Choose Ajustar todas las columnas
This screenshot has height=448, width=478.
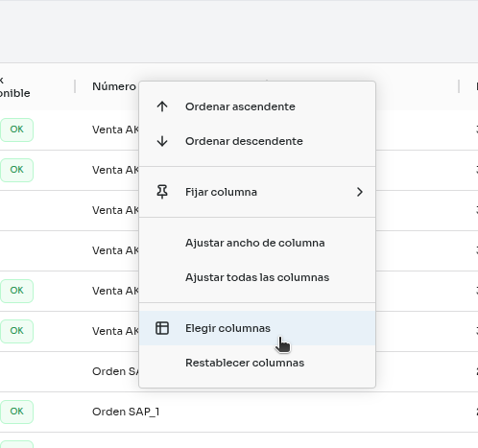[257, 277]
